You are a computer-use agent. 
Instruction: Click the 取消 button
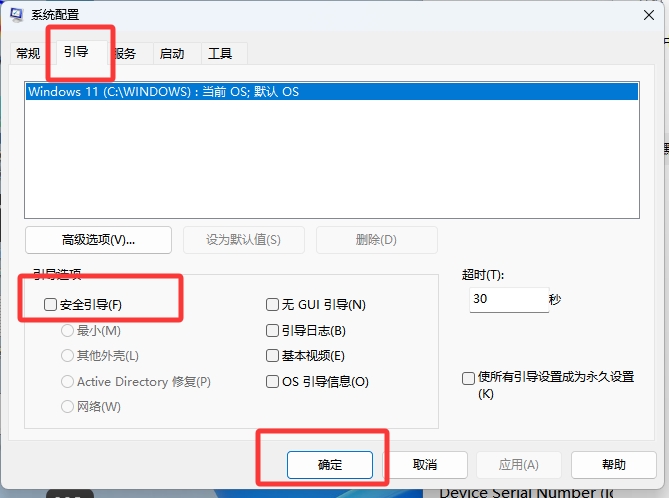pyautogui.click(x=425, y=465)
